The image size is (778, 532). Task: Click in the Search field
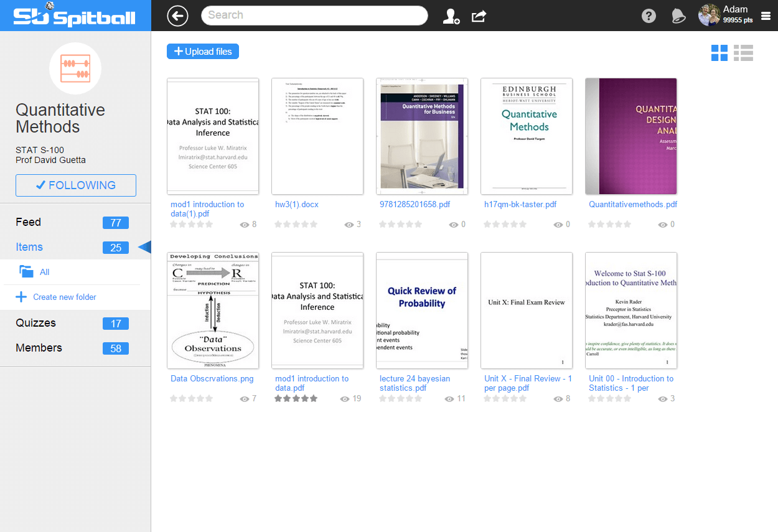coord(314,16)
